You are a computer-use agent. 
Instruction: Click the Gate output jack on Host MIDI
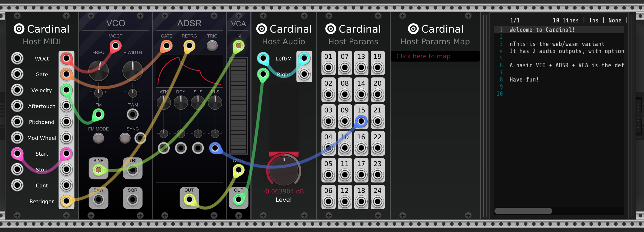(66, 74)
